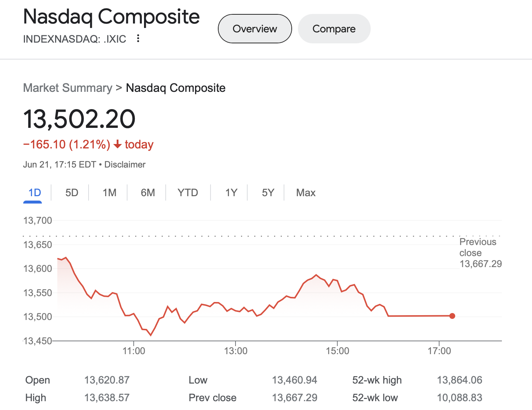Select the 1D time range tab

pos(35,193)
